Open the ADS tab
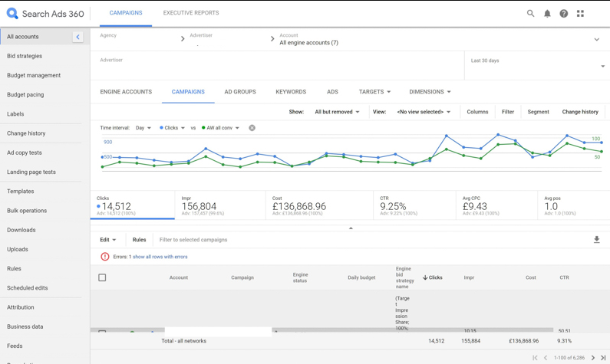610x364 pixels. (x=332, y=92)
